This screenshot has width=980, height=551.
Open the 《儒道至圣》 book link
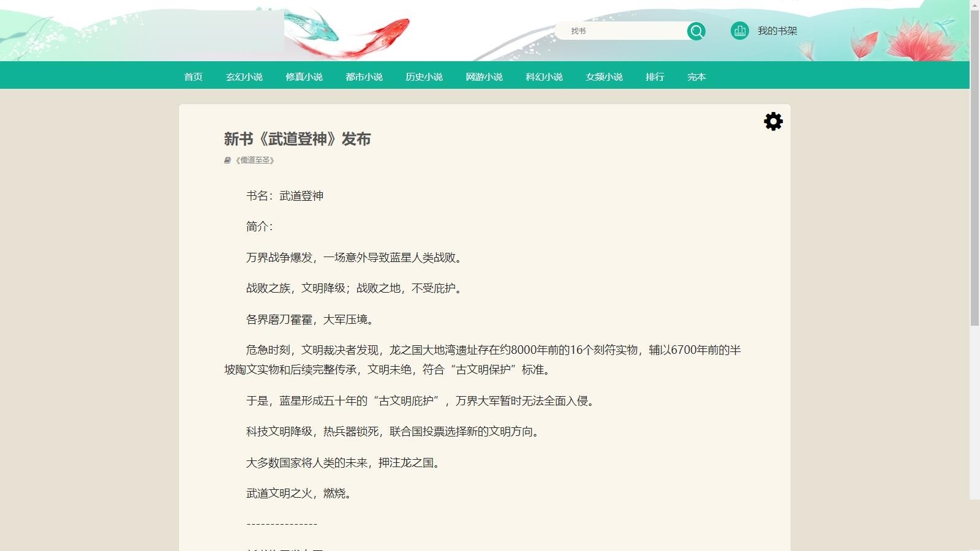pos(254,160)
